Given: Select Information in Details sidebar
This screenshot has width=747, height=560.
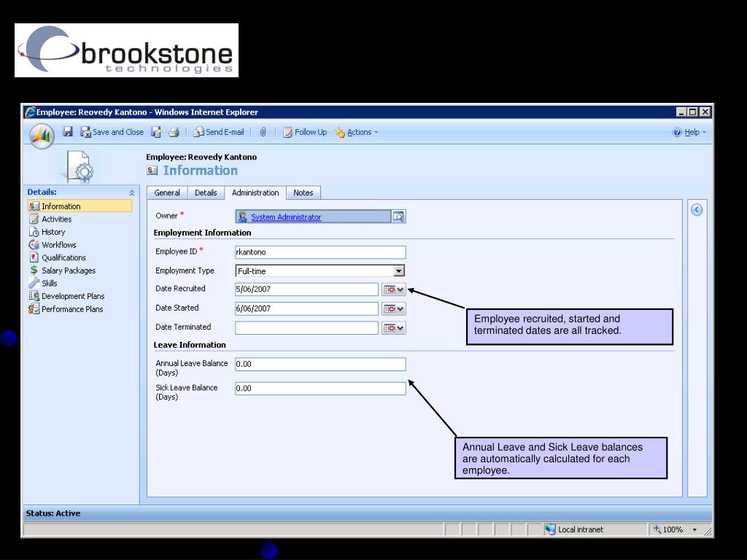Looking at the screenshot, I should point(80,206).
